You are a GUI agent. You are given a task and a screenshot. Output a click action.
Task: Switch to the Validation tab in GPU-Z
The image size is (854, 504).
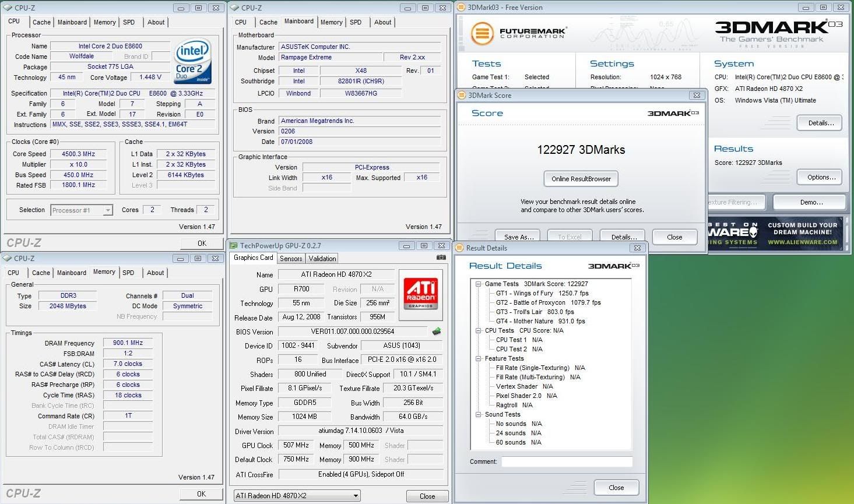(322, 259)
